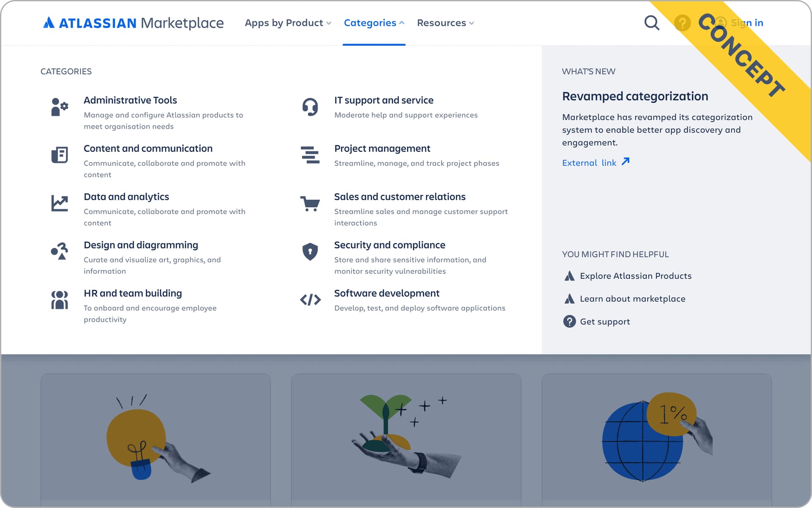Click the Administrative Tools person-gear icon
Viewport: 812px width, 508px height.
[x=59, y=107]
